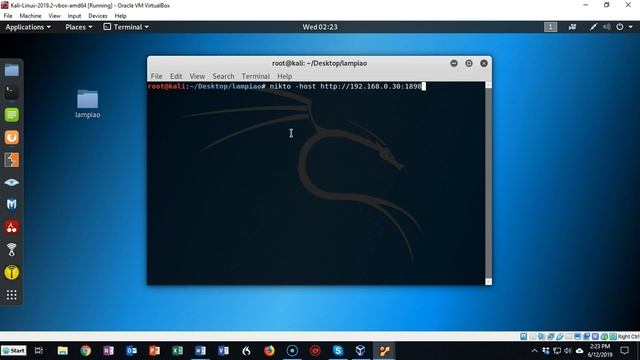Viewport: 640px width, 360px height.
Task: Open PowerPoint from Windows taskbar
Action: coord(154,351)
